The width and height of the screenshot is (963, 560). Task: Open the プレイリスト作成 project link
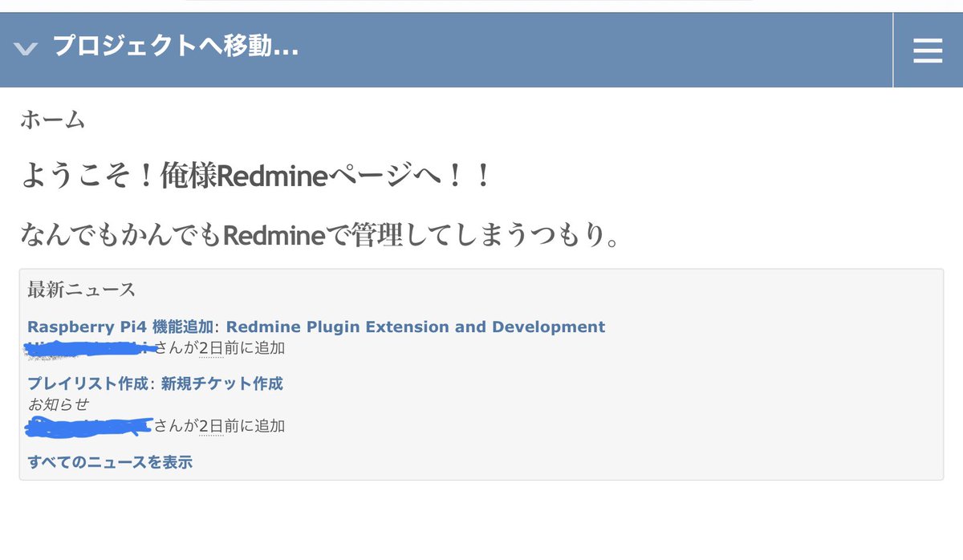point(88,383)
